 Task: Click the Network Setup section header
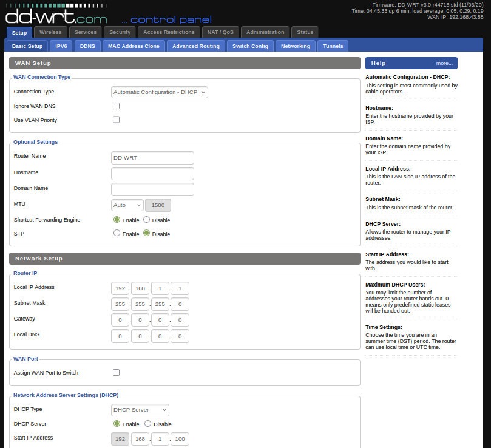185,259
